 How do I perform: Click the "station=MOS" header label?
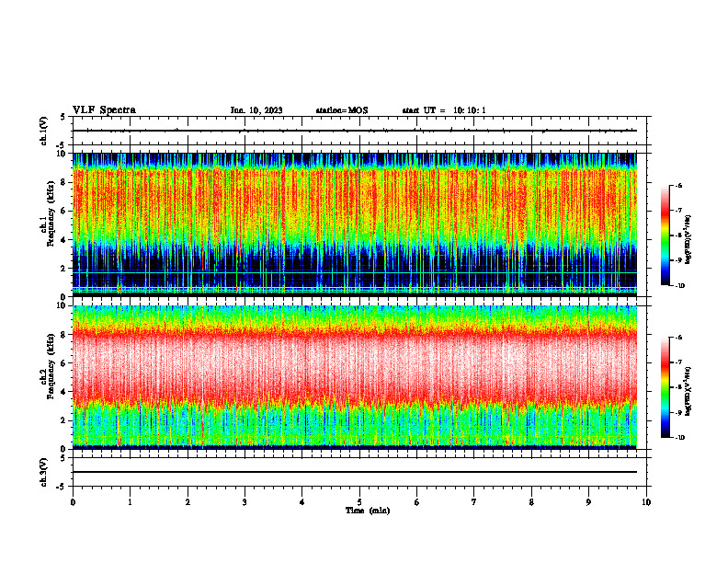[x=342, y=110]
